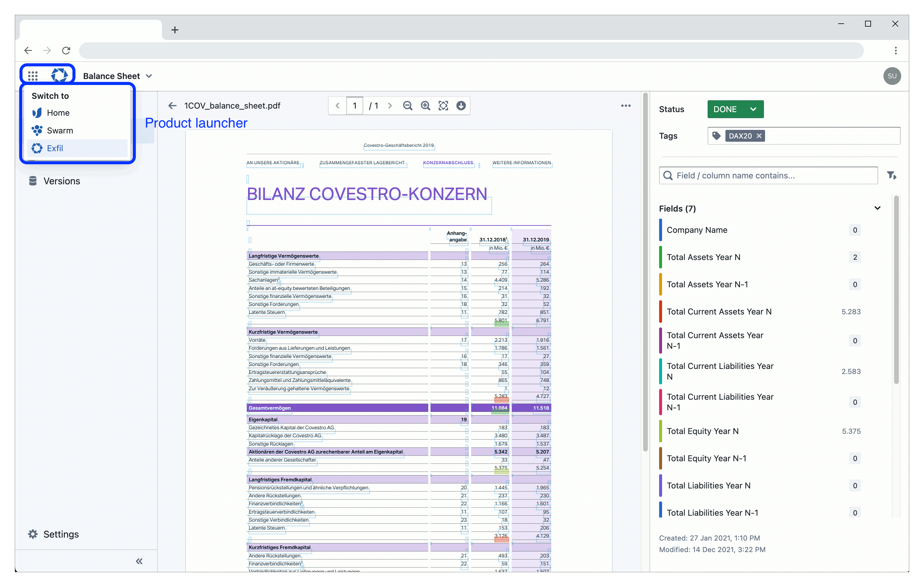The image size is (924, 587).
Task: Zoom out of the document
Action: (x=408, y=106)
